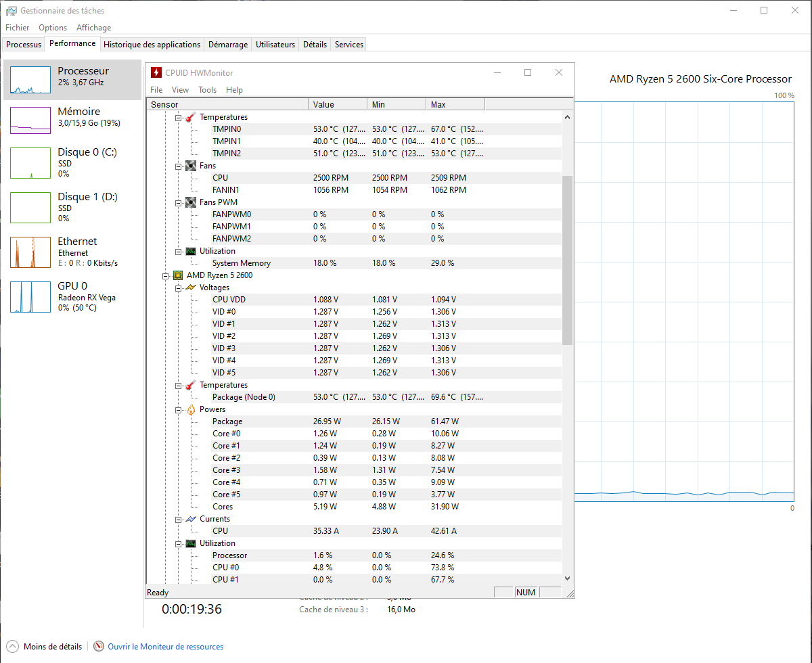Select the Processeur graph thumbnail
This screenshot has height=663, width=812.
(30, 80)
